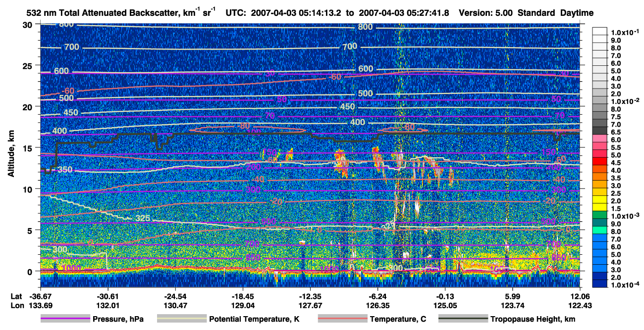The width and height of the screenshot is (644, 330).
Task: Click the dark Tropopause Height legend line sample
Action: click(463, 319)
